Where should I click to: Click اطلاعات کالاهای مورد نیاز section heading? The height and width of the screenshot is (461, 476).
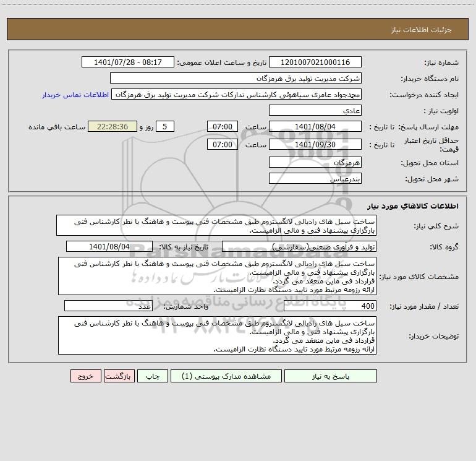[413, 206]
